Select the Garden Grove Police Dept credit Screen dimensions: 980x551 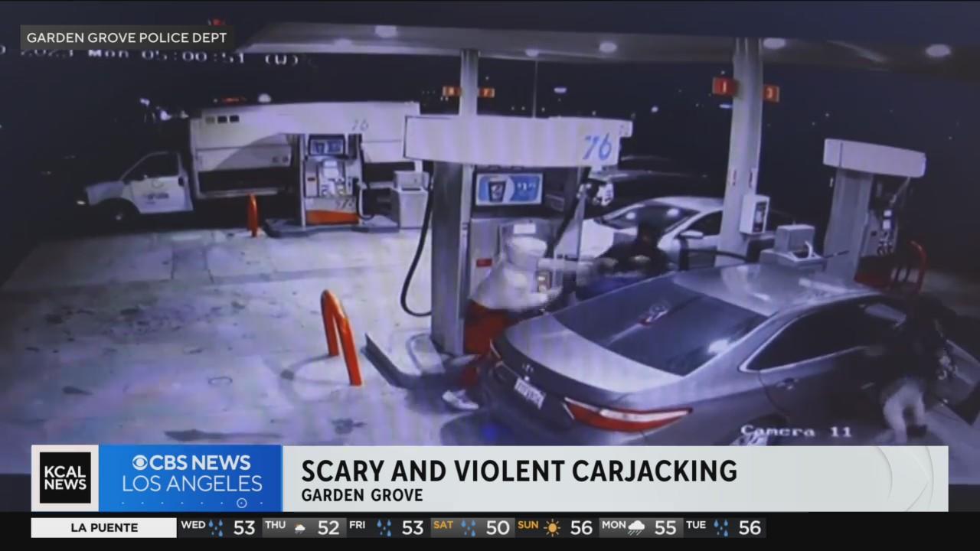click(127, 37)
